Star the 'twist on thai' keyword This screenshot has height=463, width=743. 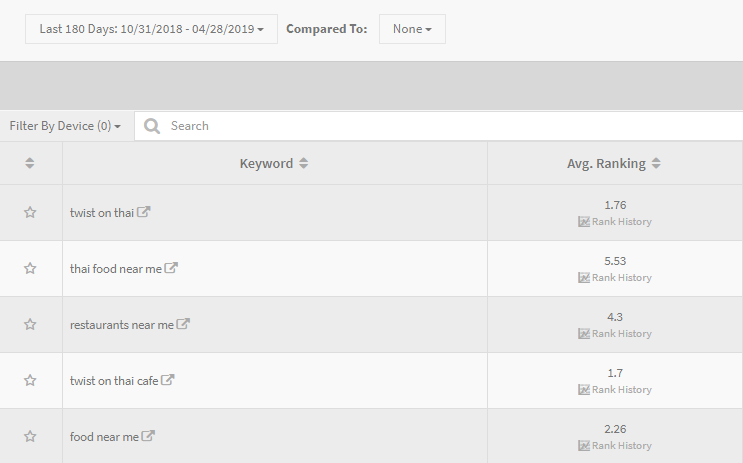[x=30, y=212]
